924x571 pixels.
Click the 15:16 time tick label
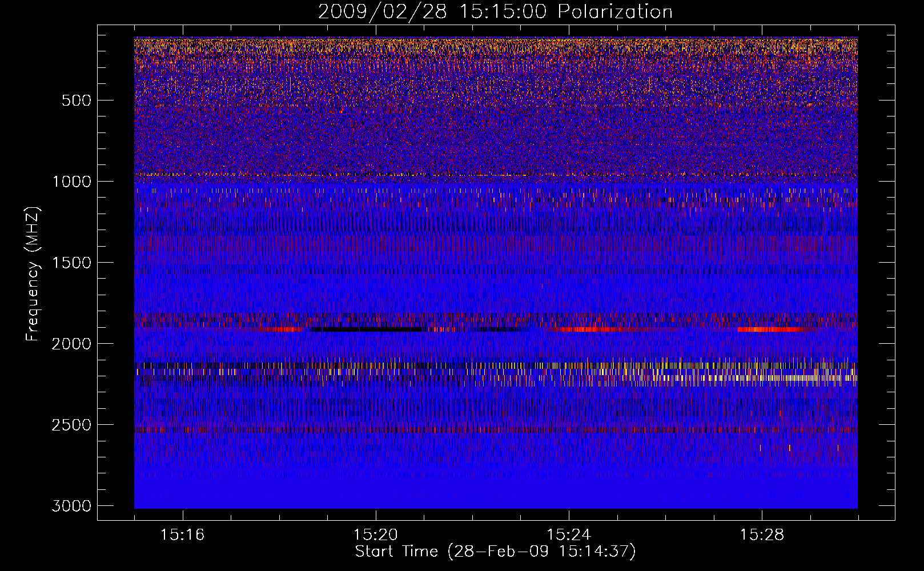(182, 535)
